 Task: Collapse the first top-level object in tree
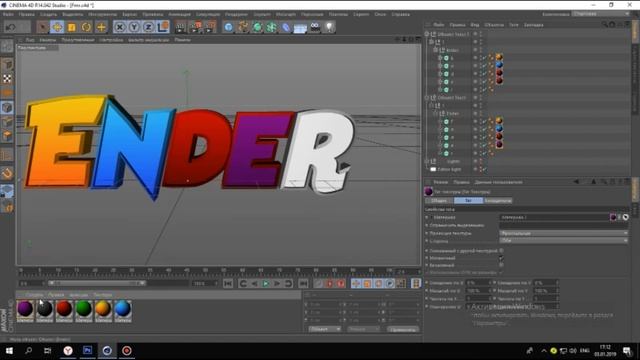[x=427, y=34]
